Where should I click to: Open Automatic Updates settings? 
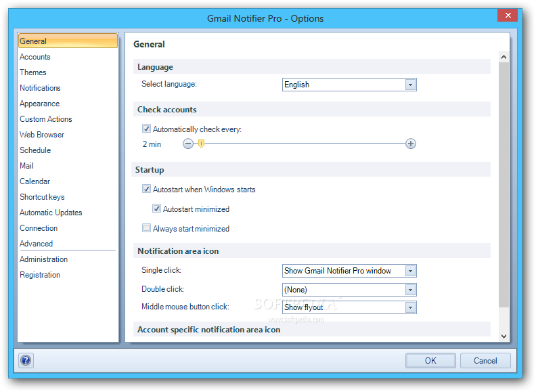point(51,213)
